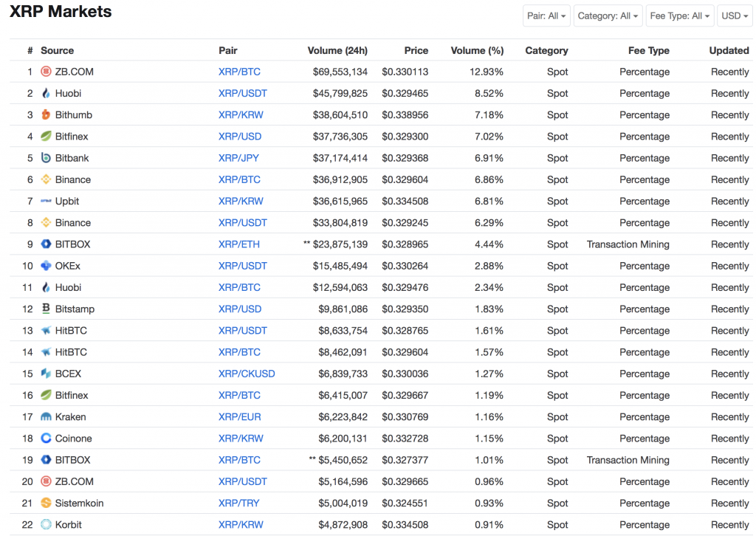Open the Pair: All dropdown filter
Screen dimensions: 756x536
pyautogui.click(x=546, y=16)
